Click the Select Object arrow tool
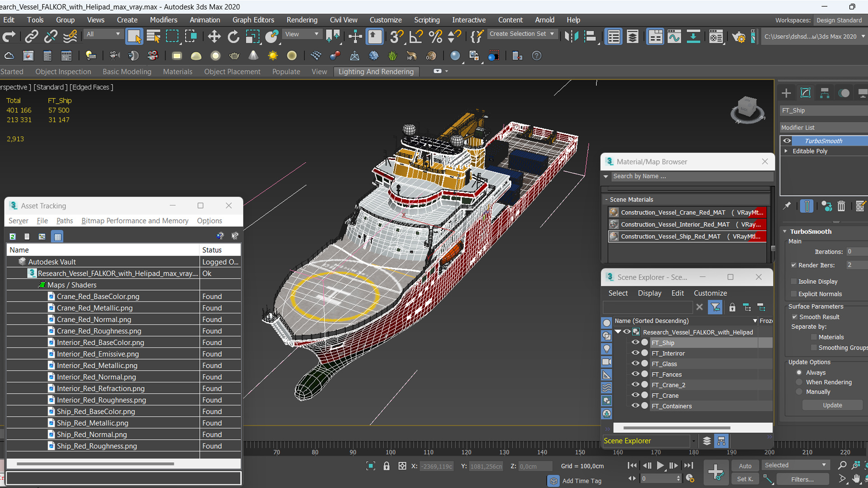 134,37
